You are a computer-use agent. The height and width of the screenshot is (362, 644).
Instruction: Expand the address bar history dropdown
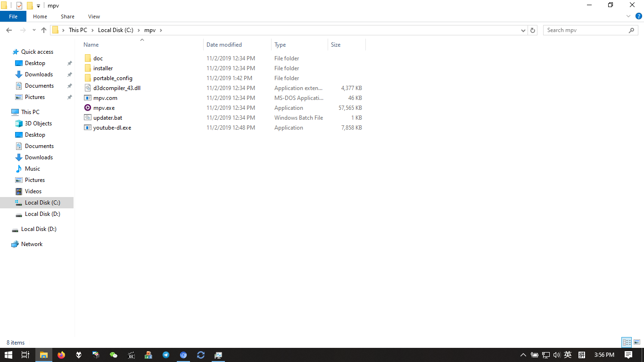click(523, 30)
